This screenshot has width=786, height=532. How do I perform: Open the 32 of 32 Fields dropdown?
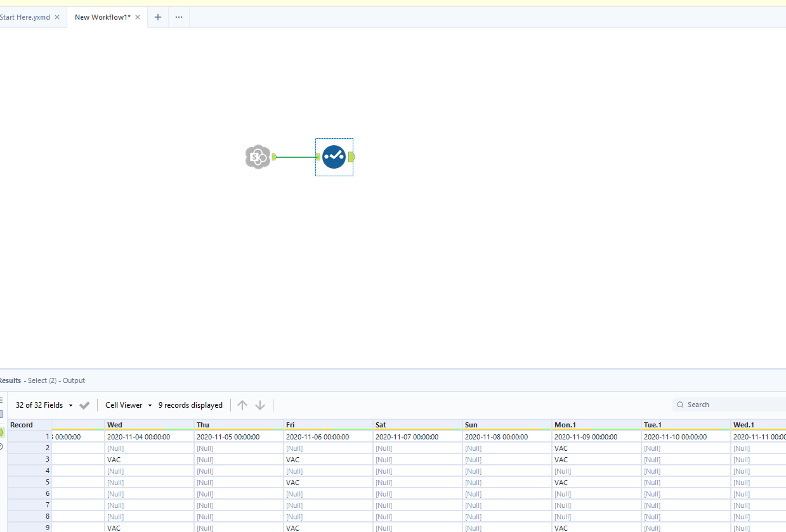click(x=69, y=405)
